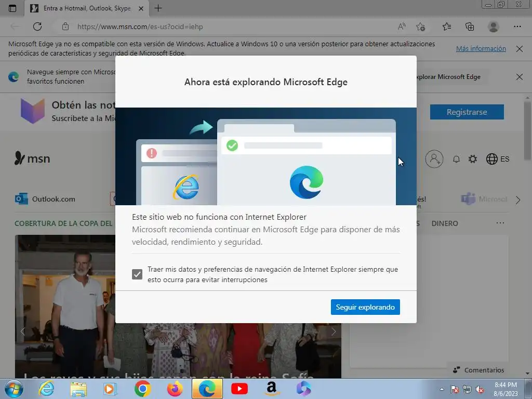Open Edge settings and more menu

click(517, 26)
